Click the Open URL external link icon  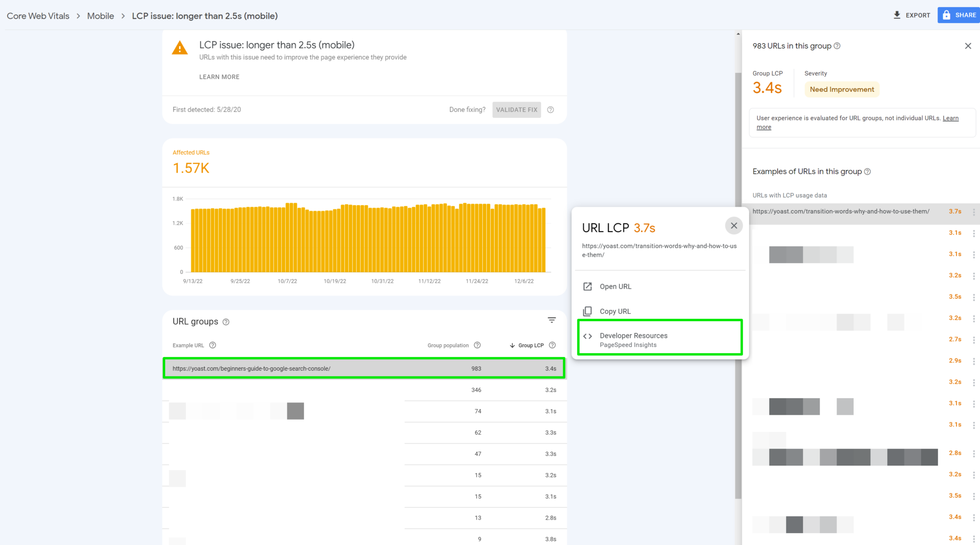point(588,286)
